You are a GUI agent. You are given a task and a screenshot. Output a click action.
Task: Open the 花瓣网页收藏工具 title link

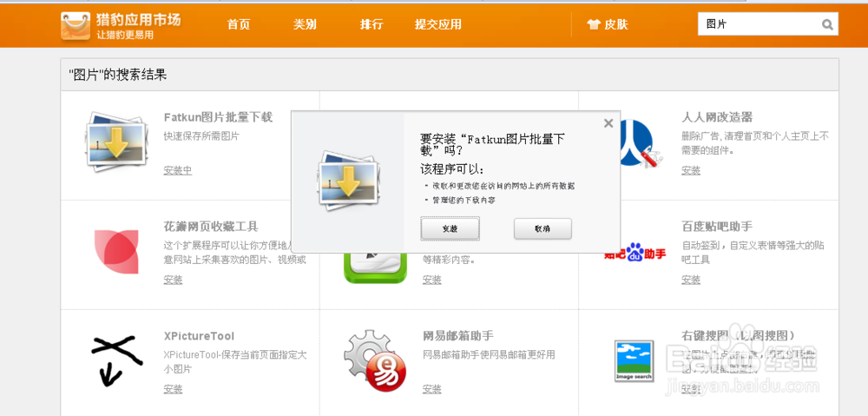211,227
